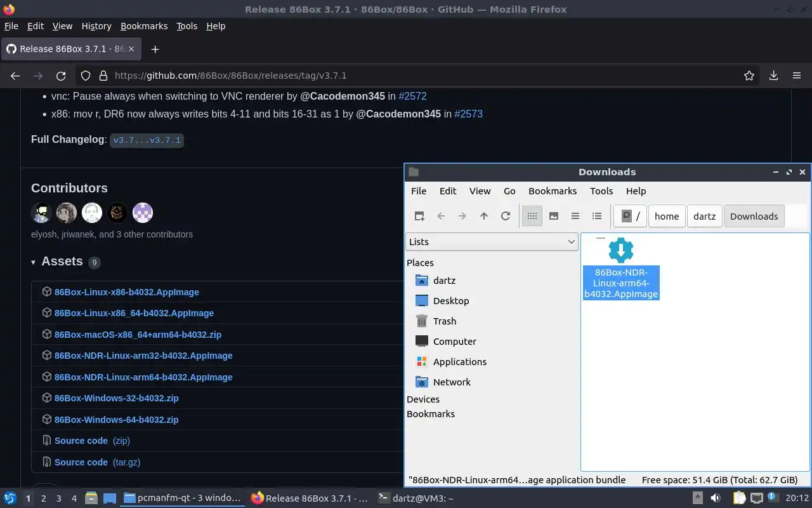Show site security padlock info

103,76
